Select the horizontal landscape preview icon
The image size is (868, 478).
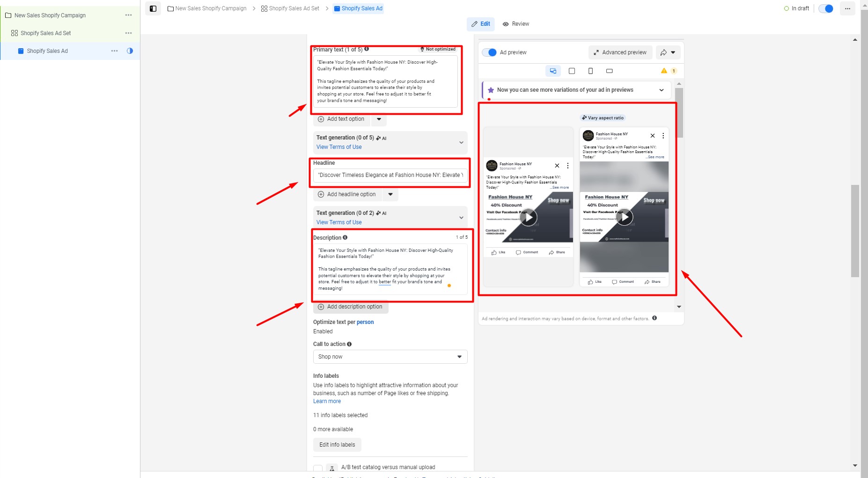(x=609, y=71)
